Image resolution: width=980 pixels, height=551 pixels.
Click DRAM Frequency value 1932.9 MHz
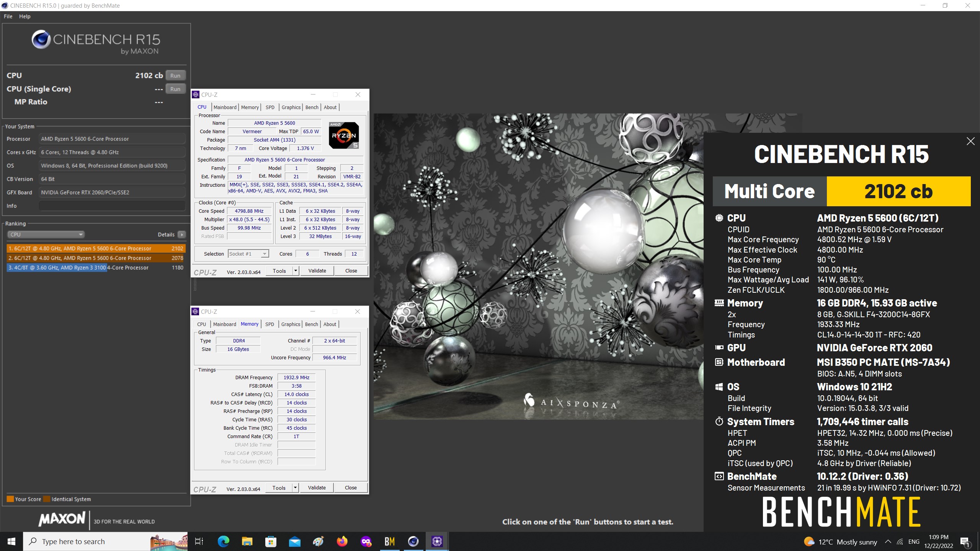[296, 377]
